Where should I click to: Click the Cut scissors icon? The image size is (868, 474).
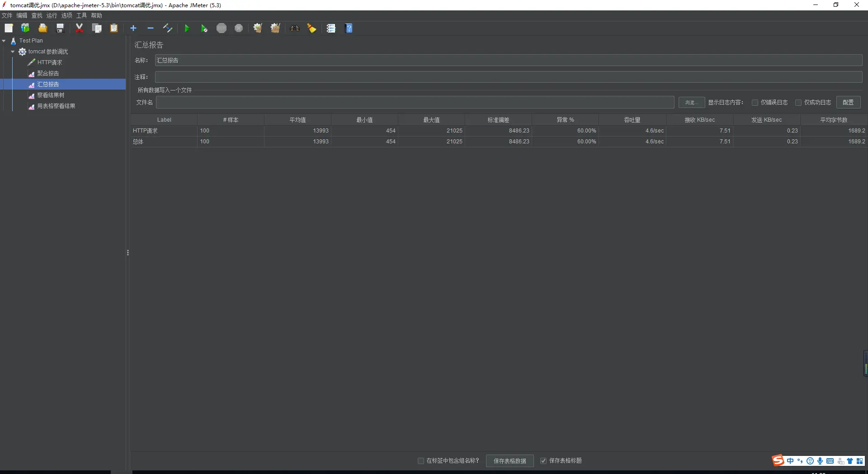click(80, 28)
